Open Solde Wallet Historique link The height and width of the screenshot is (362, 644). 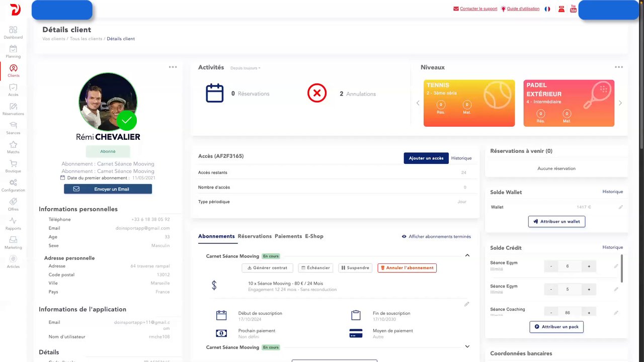(613, 192)
